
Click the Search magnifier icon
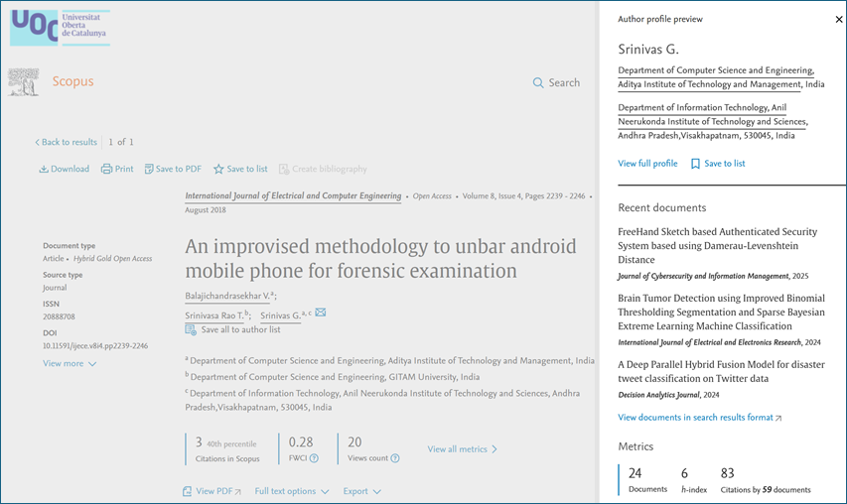[x=538, y=83]
